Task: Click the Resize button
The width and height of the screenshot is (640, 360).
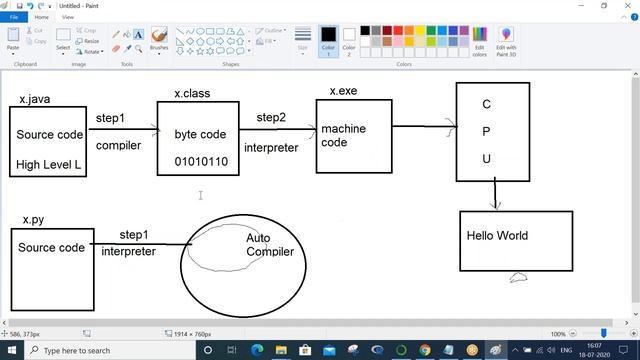Action: click(87, 41)
